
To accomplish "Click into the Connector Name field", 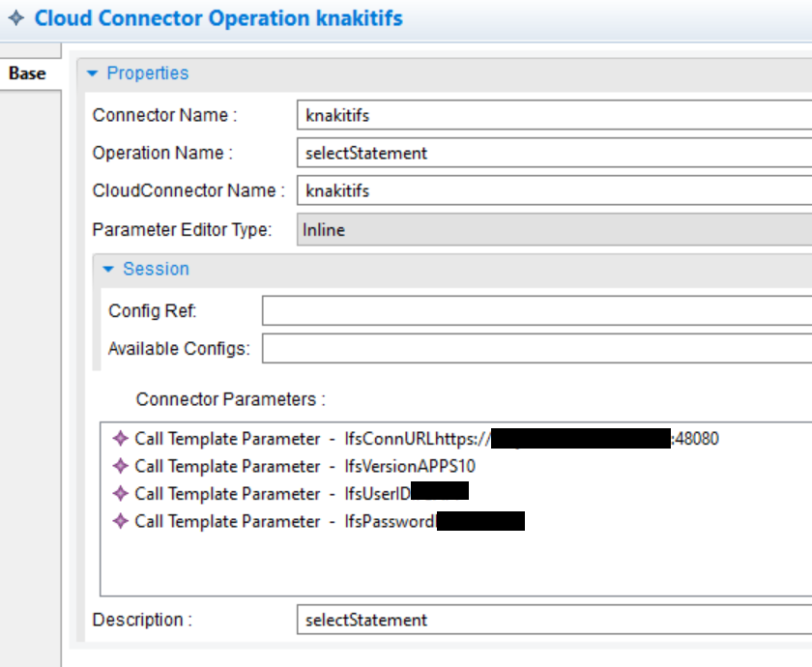I will pos(553,115).
